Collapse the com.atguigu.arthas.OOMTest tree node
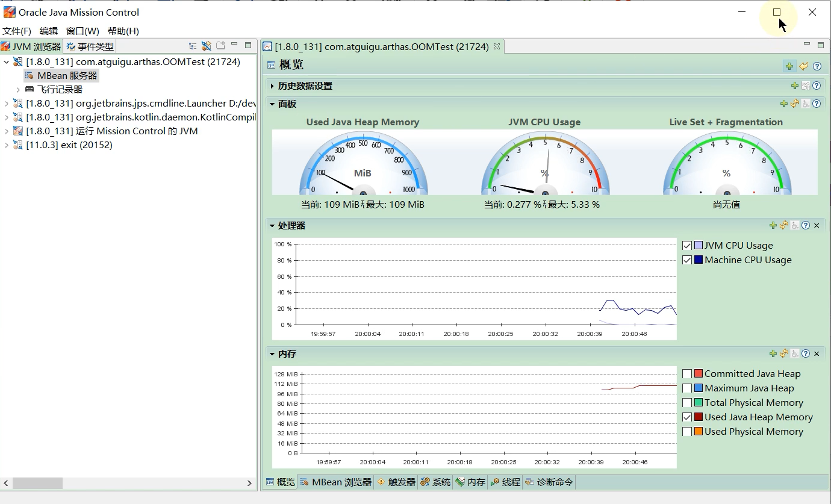Image resolution: width=831 pixels, height=504 pixels. pos(7,61)
